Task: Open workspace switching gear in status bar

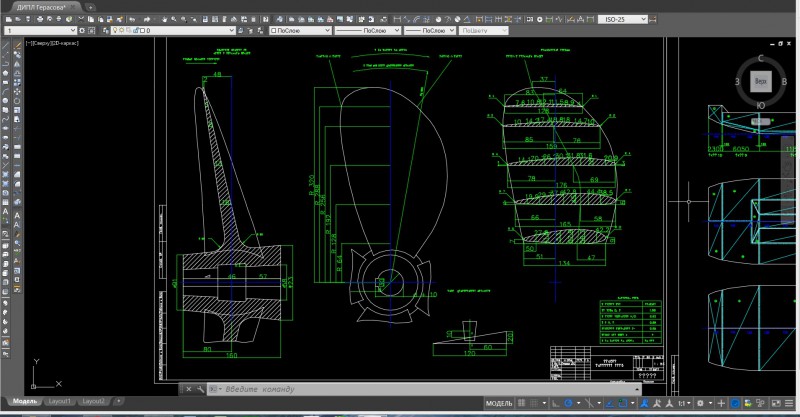Action: [x=701, y=403]
